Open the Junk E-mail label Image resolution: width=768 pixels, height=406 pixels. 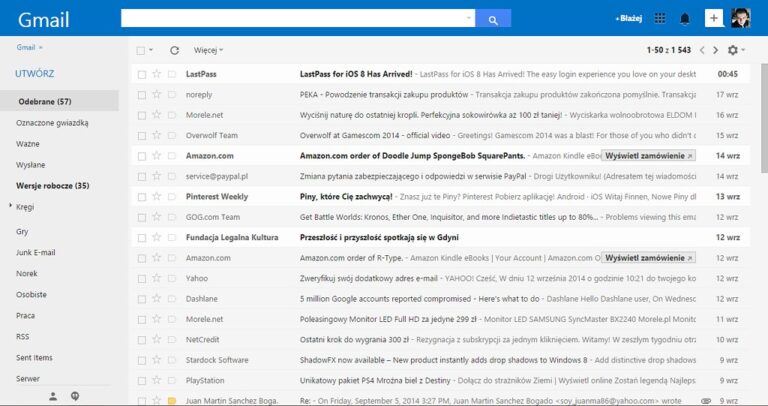35,253
